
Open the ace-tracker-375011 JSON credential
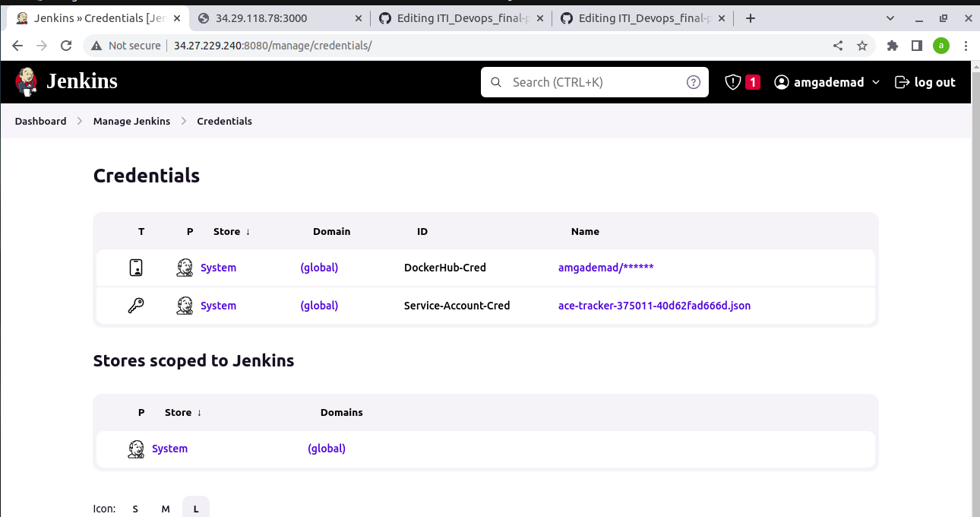click(x=654, y=306)
